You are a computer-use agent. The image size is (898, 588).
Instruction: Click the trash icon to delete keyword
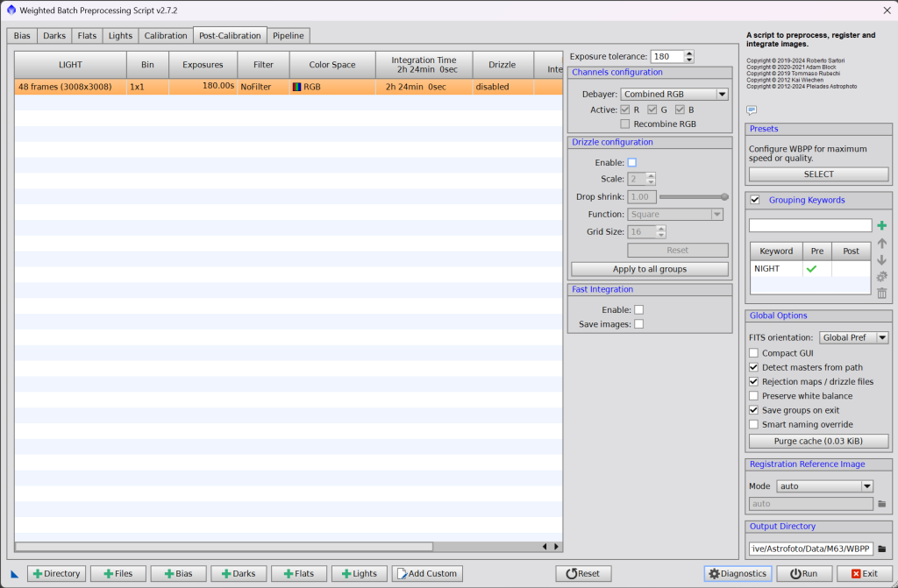[x=881, y=293]
